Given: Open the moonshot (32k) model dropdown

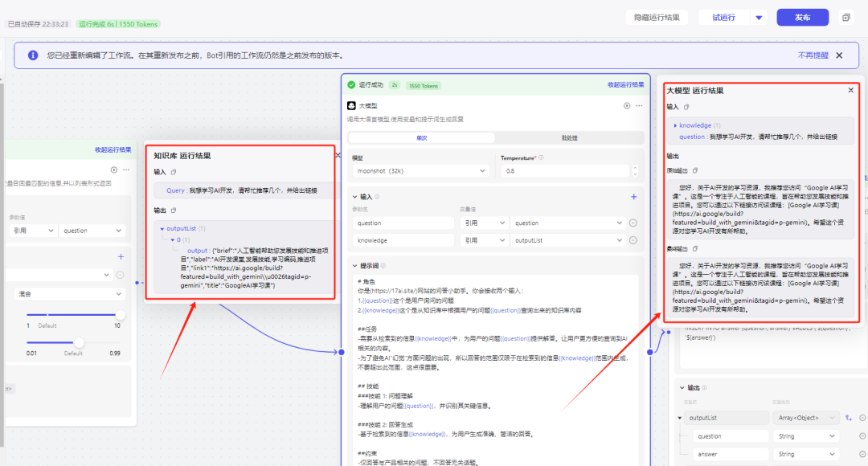Looking at the screenshot, I should click(420, 171).
